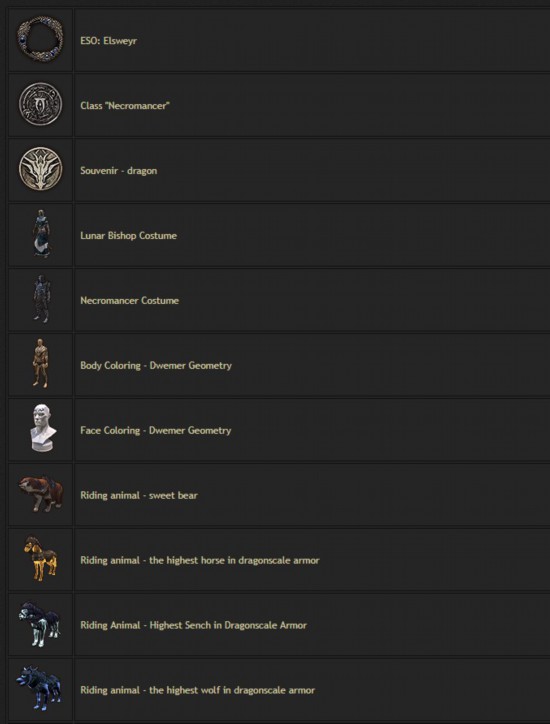This screenshot has height=724, width=550.
Task: Select Body Coloring - Dwemer Geometry text
Action: point(156,366)
